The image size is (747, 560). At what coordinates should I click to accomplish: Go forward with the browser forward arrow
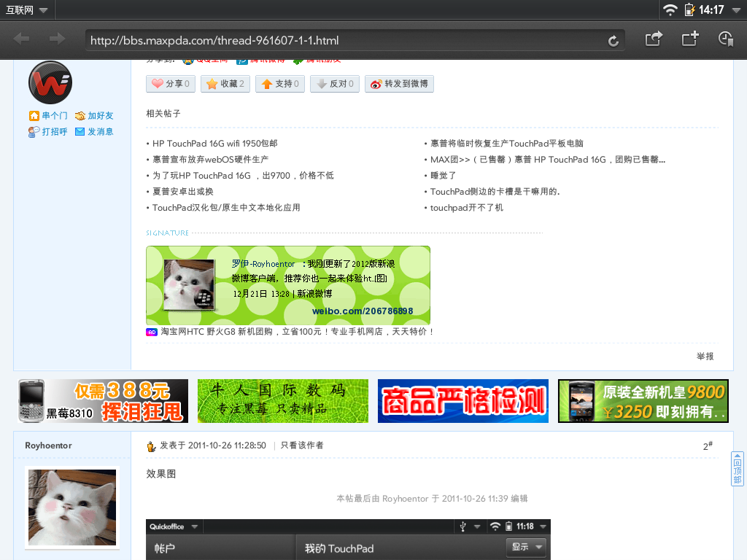pyautogui.click(x=57, y=39)
